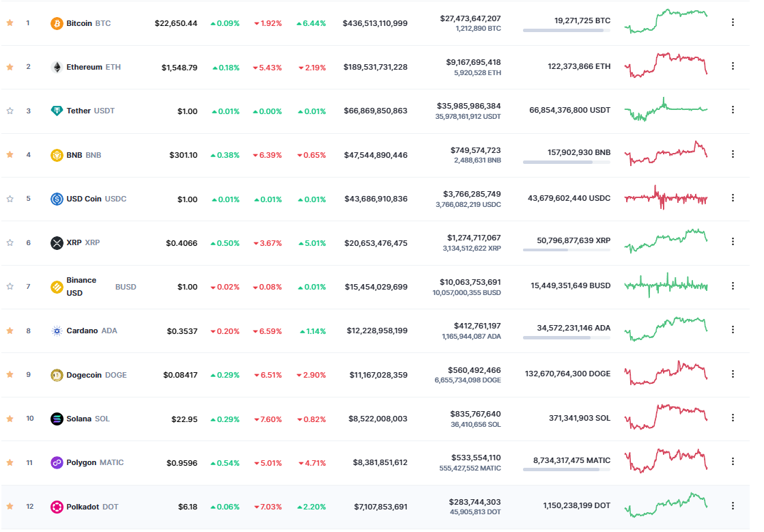764x532 pixels.
Task: Open USD Coin 7-day sparkline chart
Action: pos(666,197)
